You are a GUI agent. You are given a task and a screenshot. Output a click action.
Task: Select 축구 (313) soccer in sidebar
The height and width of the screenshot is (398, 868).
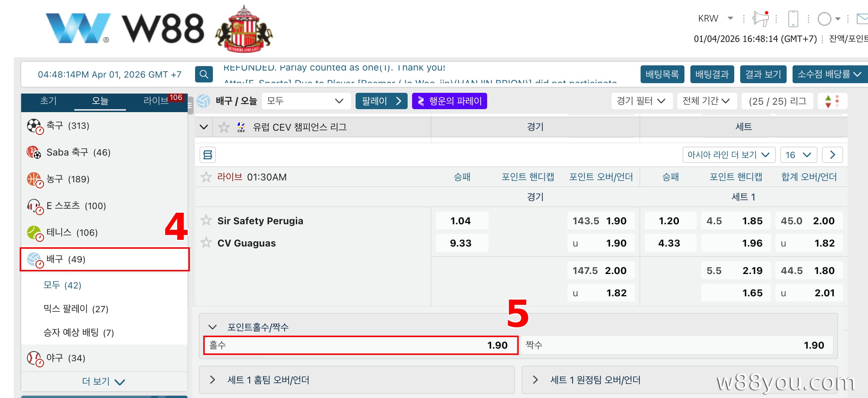68,126
